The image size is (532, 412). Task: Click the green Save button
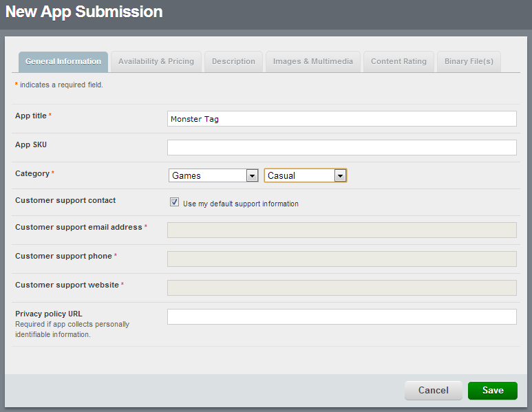(492, 390)
